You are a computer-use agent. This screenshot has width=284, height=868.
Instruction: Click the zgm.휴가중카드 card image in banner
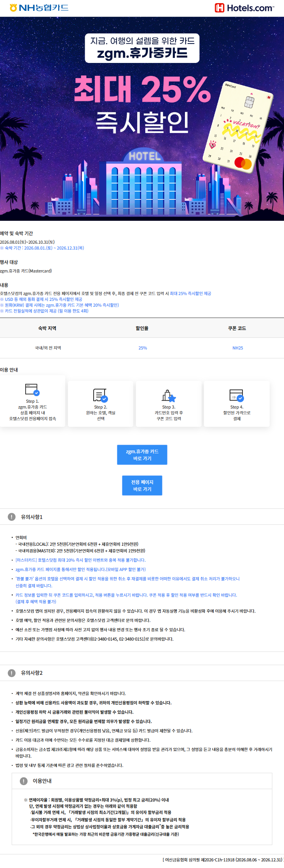pos(238,127)
